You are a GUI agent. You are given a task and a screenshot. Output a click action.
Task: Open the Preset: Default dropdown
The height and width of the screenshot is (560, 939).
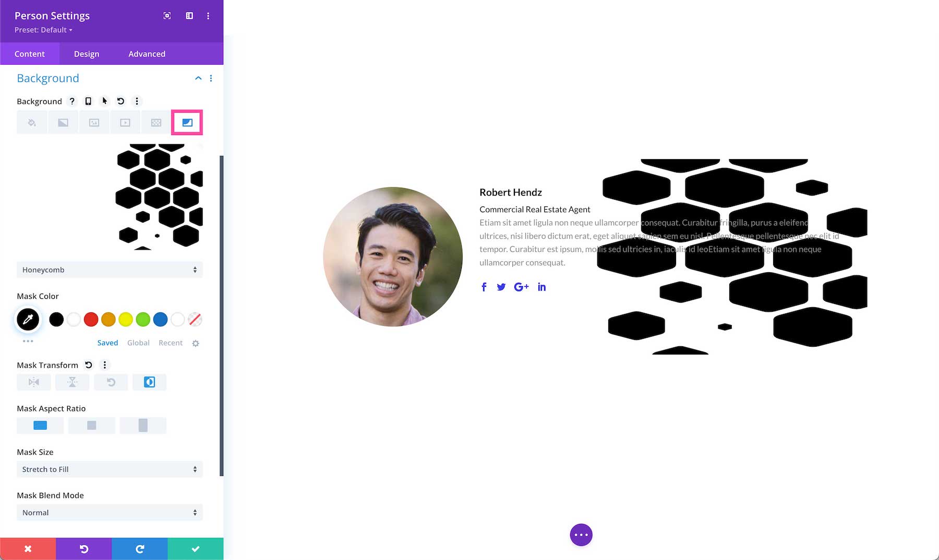[43, 30]
